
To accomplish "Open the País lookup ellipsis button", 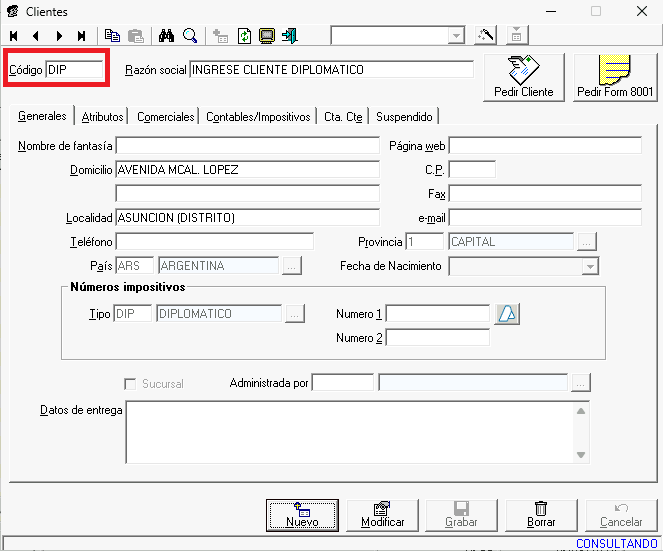I will point(292,266).
